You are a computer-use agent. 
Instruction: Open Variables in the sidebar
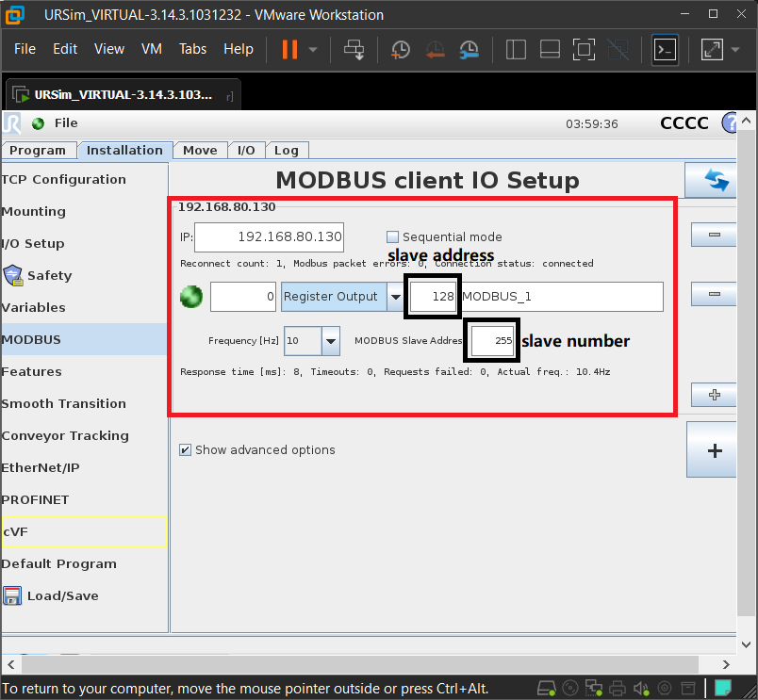point(84,307)
